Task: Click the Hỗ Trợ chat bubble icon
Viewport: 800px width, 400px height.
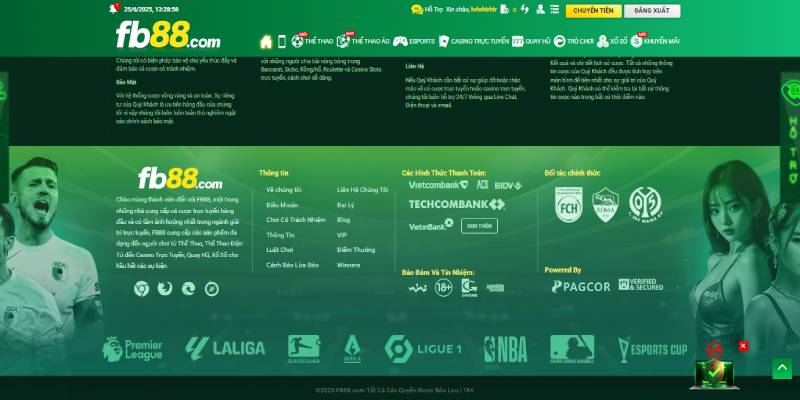Action: click(x=417, y=9)
